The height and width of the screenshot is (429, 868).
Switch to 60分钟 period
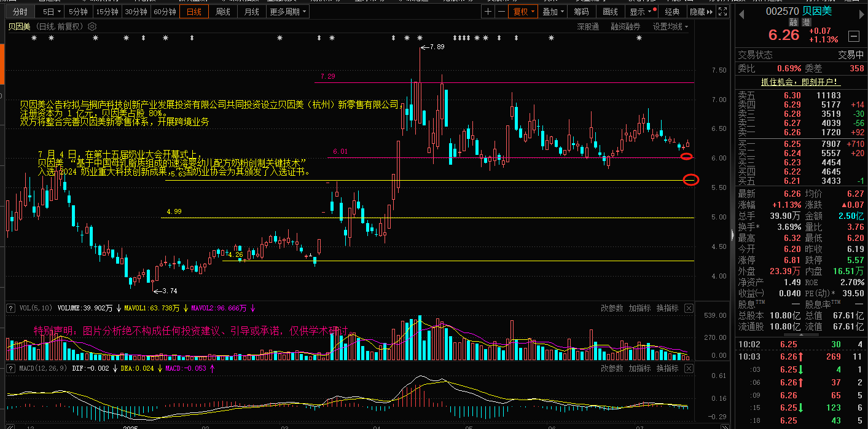point(165,12)
